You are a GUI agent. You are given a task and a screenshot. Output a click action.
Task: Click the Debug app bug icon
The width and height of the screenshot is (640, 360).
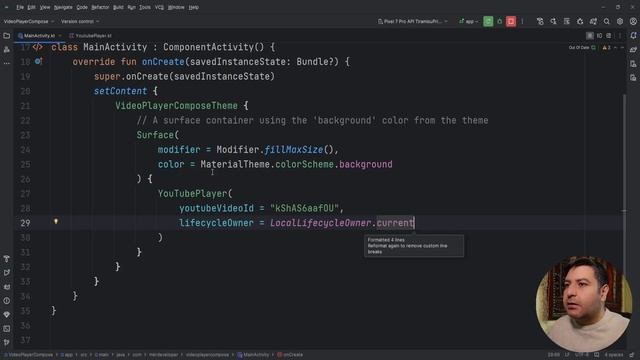pos(499,21)
